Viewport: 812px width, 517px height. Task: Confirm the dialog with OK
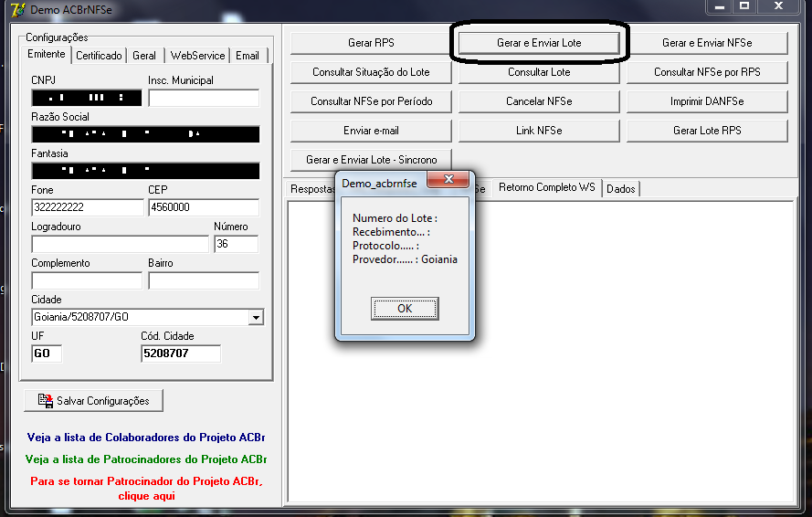(x=405, y=309)
